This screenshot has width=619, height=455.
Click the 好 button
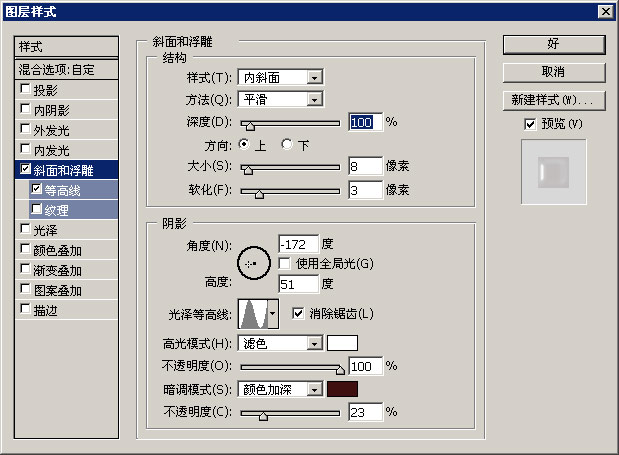(x=554, y=44)
